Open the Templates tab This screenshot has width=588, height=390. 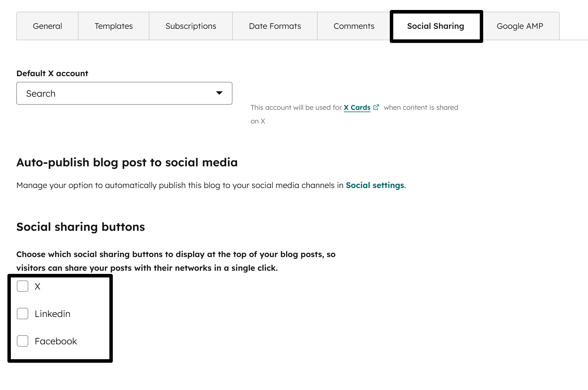[113, 26]
